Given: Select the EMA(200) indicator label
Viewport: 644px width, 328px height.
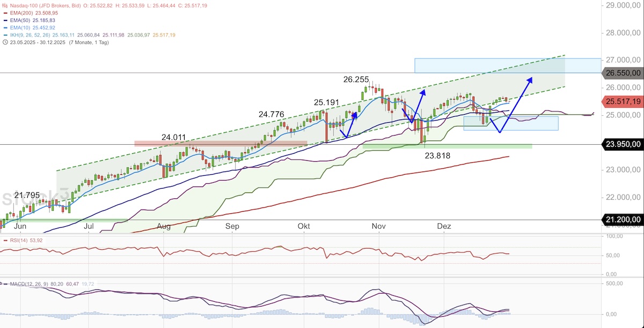Looking at the screenshot, I should coord(22,13).
